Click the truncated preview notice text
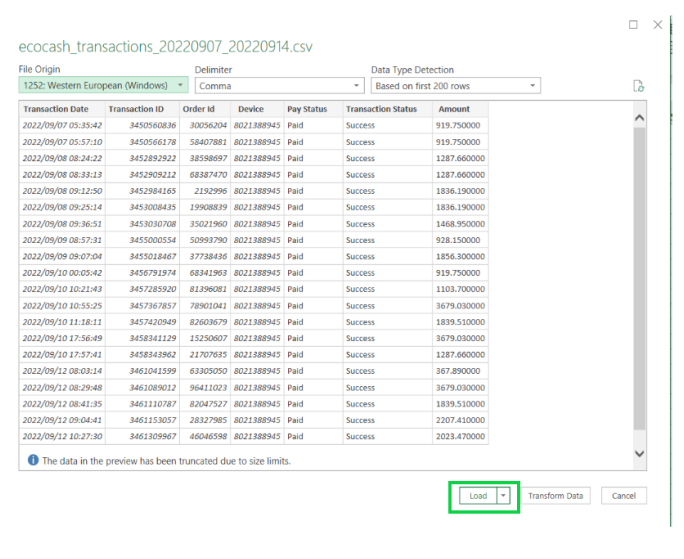Image resolution: width=684 pixels, height=559 pixels. pos(166,461)
